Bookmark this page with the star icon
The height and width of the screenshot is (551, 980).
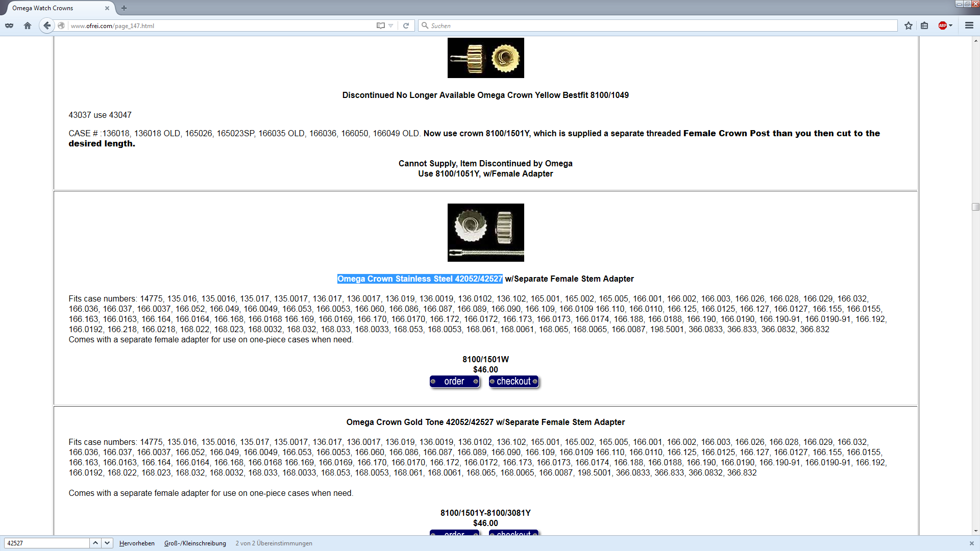tap(909, 26)
